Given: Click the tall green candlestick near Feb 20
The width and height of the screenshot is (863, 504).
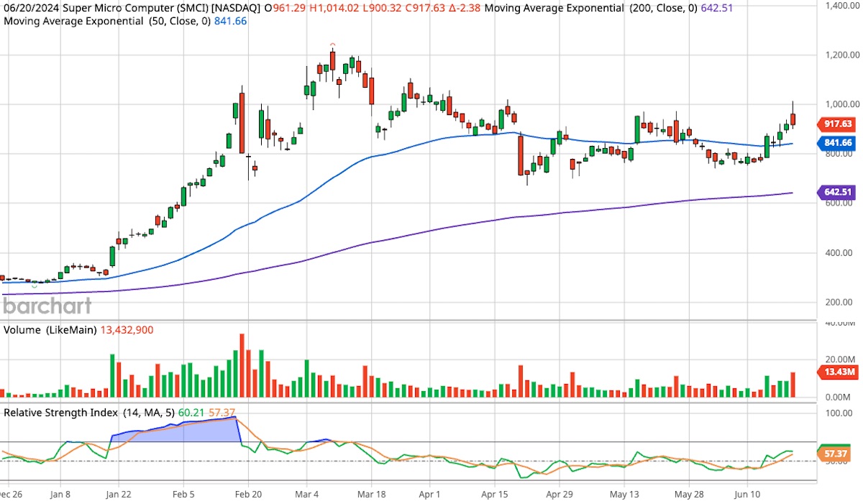Looking at the screenshot, I should [235, 111].
